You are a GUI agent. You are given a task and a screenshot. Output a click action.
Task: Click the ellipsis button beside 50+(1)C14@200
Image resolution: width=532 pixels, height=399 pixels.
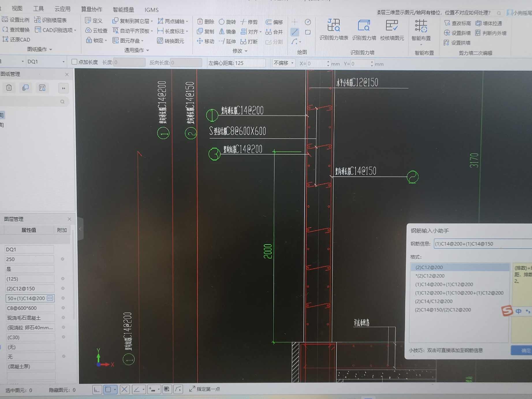(50, 298)
